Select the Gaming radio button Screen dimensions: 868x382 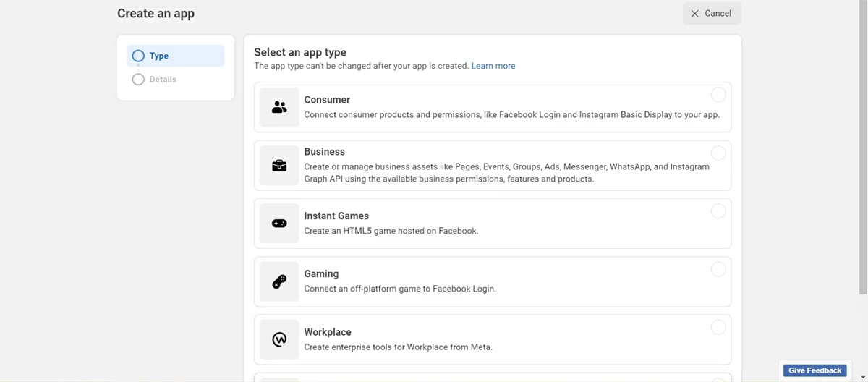(x=718, y=269)
